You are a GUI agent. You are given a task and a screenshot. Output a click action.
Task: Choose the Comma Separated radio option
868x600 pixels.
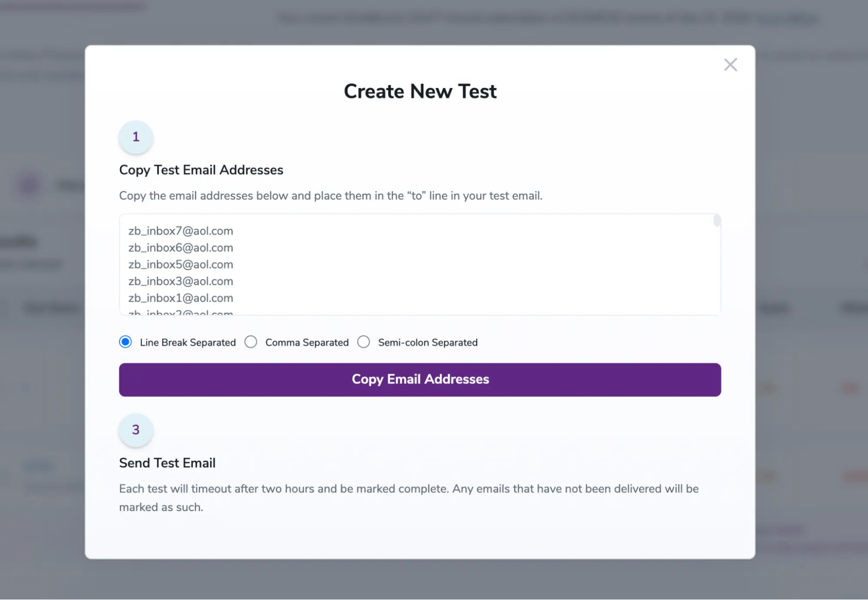pos(251,342)
